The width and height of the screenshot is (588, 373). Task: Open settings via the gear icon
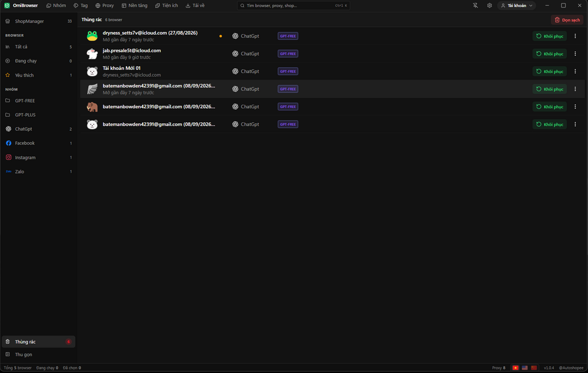489,6
